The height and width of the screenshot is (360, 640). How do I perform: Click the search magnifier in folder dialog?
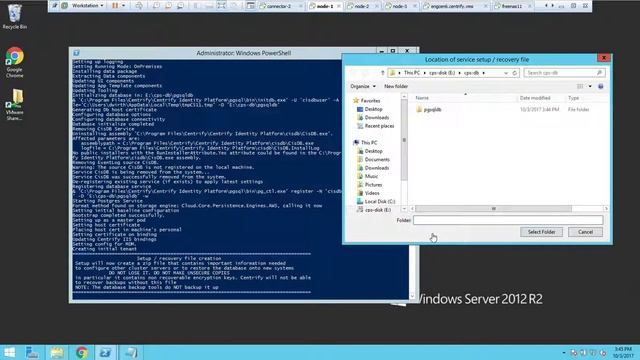(599, 73)
